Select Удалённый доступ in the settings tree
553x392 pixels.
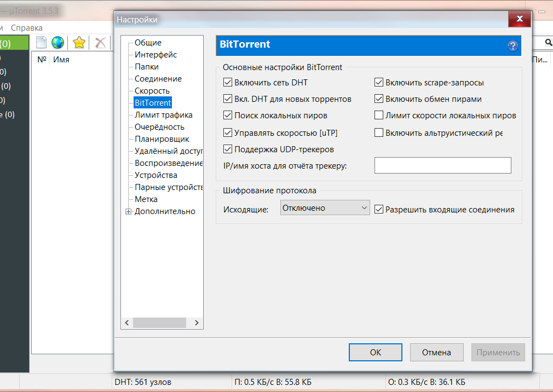click(169, 151)
